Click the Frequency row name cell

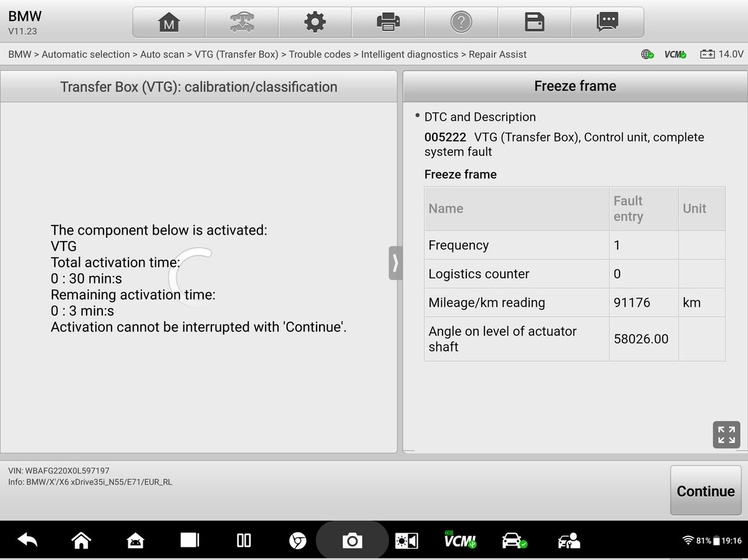click(x=517, y=245)
